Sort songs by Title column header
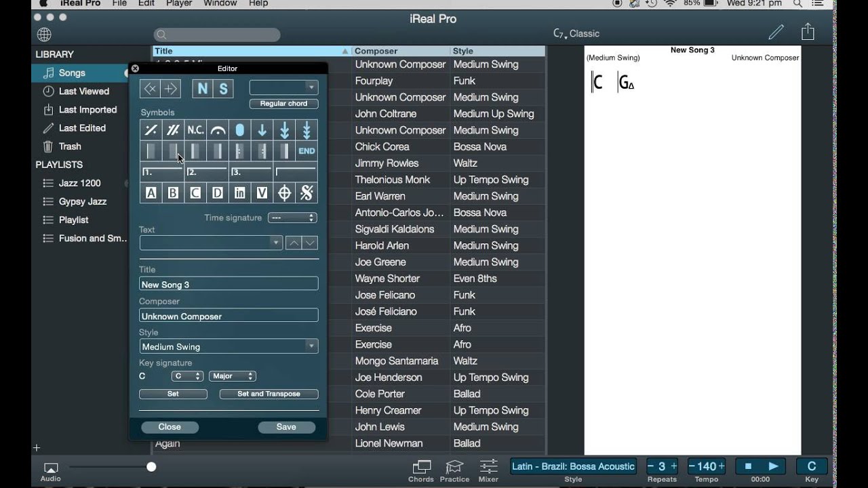This screenshot has height=488, width=868. [252, 51]
